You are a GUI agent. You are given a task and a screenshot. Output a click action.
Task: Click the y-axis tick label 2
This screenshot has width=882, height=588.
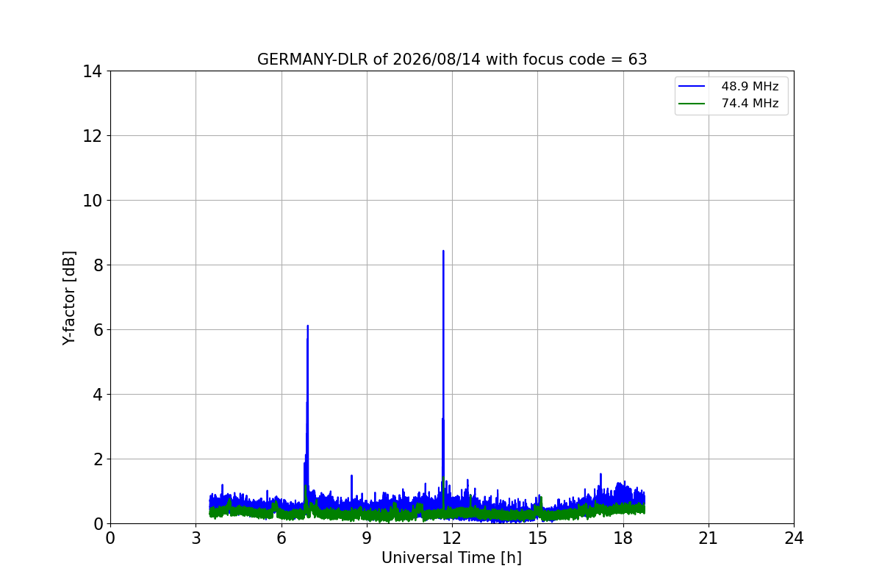(x=97, y=459)
